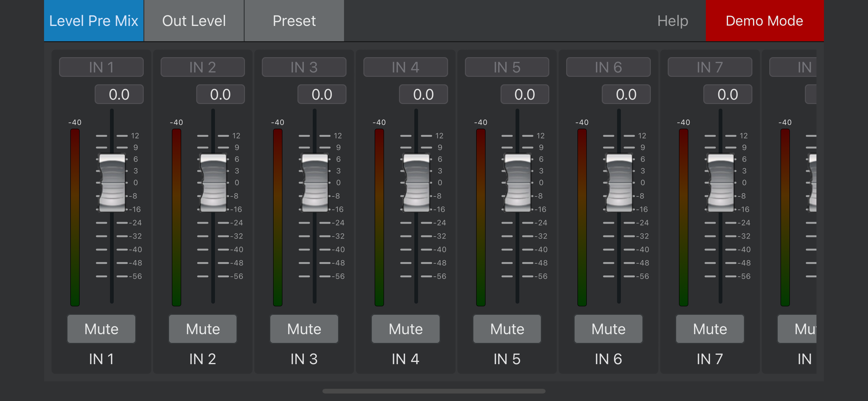Click the 12 mark on IN 6 scale
The height and width of the screenshot is (401, 868).
click(642, 136)
